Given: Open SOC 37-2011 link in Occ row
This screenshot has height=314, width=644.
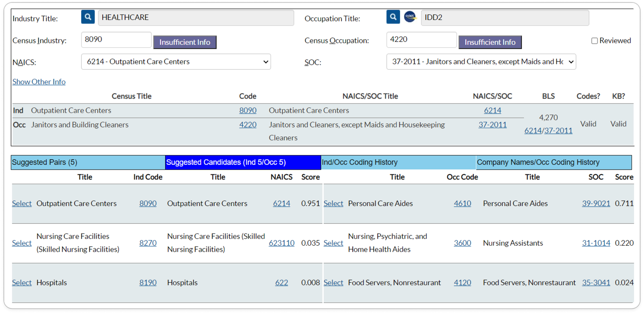Looking at the screenshot, I should pyautogui.click(x=492, y=125).
